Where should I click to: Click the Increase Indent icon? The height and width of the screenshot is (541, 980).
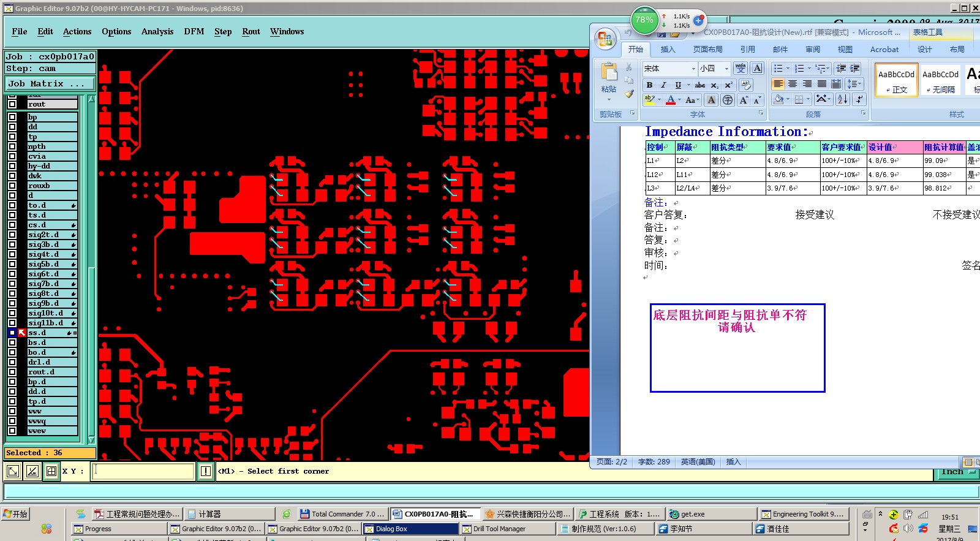pos(855,69)
